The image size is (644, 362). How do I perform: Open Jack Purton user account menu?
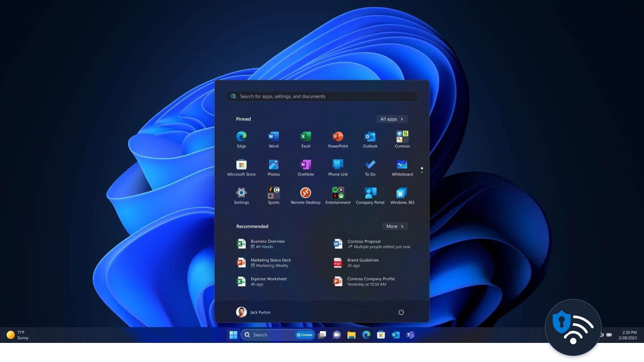click(253, 312)
